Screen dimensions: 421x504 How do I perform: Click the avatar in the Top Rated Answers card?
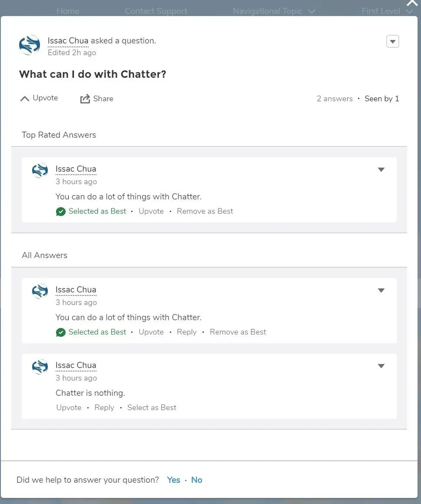tap(40, 170)
